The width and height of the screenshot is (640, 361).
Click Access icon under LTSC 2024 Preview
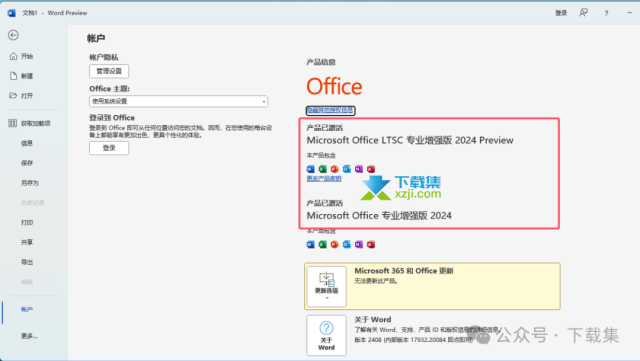click(x=371, y=169)
